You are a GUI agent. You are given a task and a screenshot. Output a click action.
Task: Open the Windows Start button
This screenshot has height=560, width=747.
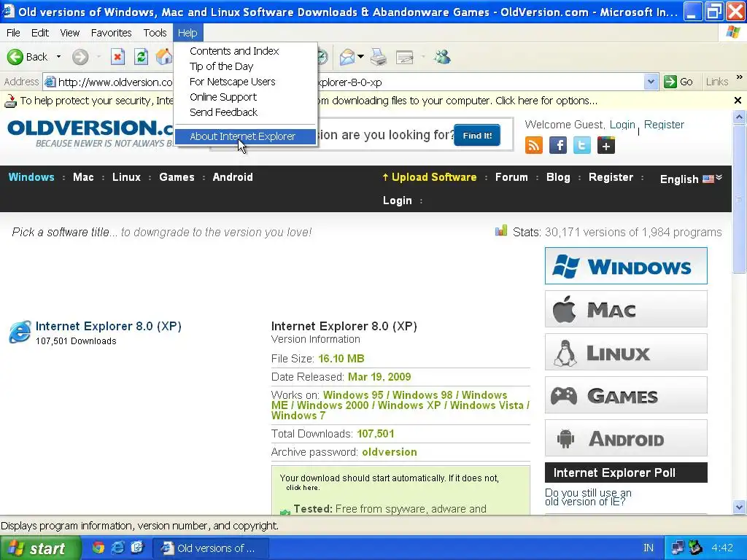(41, 548)
